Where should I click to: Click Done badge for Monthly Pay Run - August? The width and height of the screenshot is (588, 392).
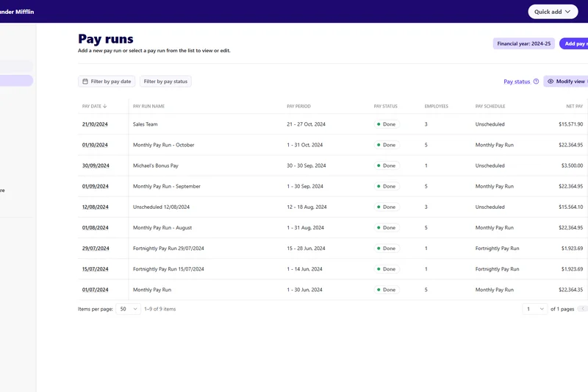click(x=386, y=228)
